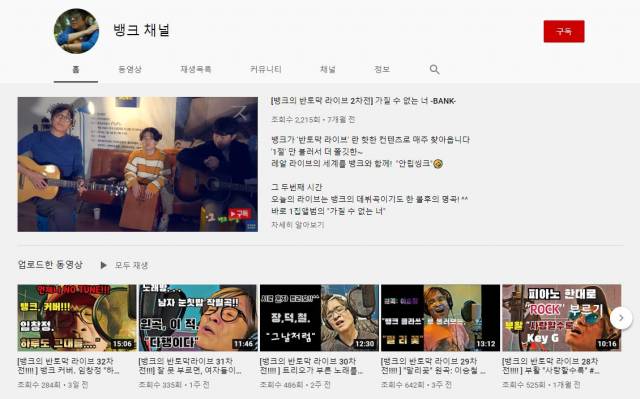The height and width of the screenshot is (399, 640).
Task: Open the 업로드한 동영상 section heading
Action: [50, 265]
